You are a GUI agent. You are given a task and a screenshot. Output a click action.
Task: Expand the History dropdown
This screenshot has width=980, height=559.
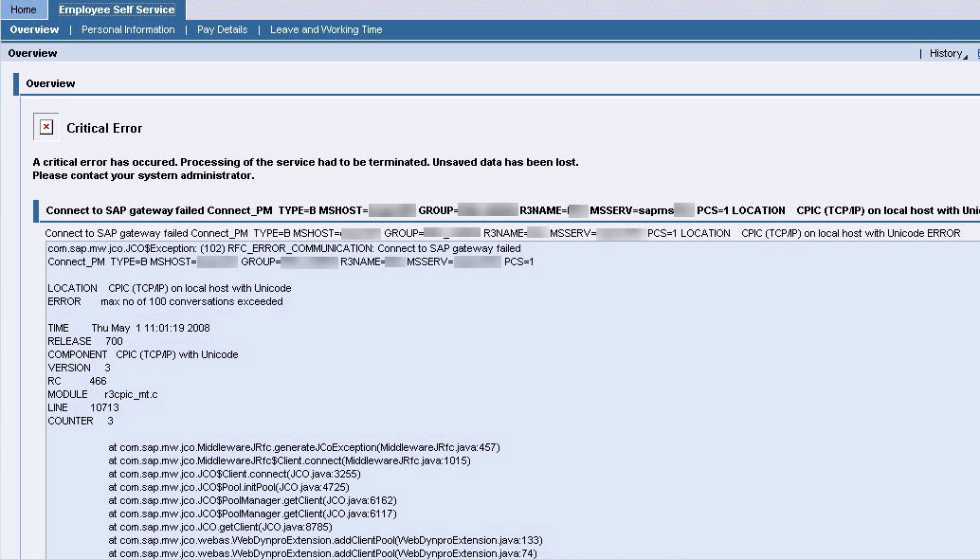[x=948, y=53]
